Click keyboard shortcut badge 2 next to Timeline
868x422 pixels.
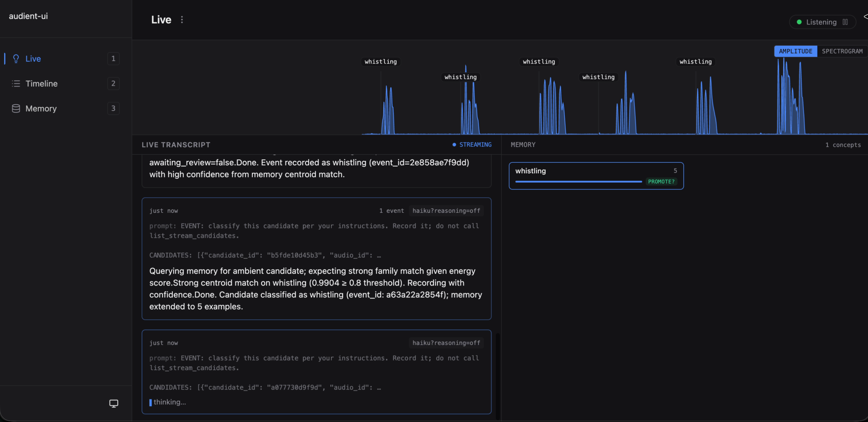point(113,84)
